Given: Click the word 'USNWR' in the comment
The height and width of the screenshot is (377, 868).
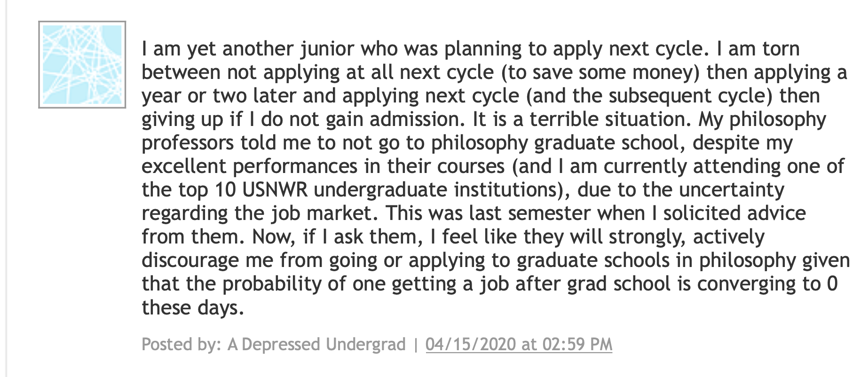Looking at the screenshot, I should [275, 190].
